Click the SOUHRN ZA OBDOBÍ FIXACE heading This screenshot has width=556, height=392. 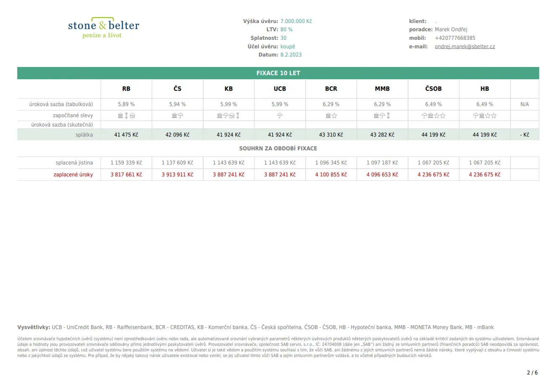278,149
